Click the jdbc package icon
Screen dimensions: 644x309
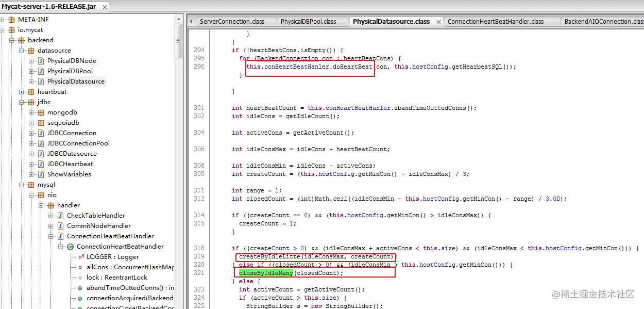31,102
